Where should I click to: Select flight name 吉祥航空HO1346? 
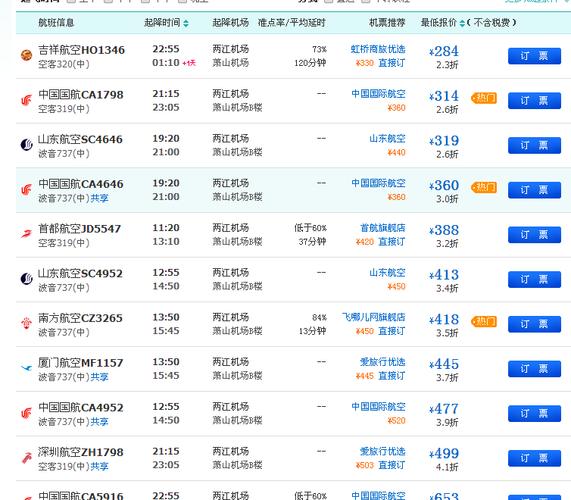(x=82, y=50)
